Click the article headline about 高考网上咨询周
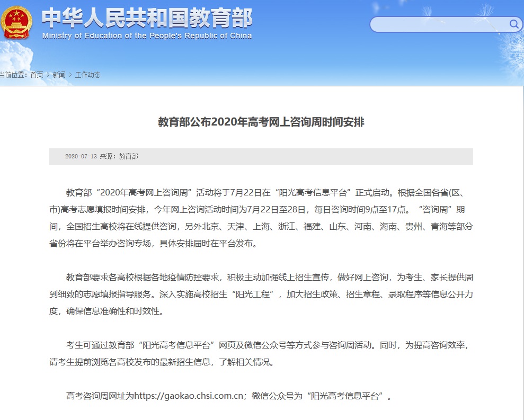 261,122
